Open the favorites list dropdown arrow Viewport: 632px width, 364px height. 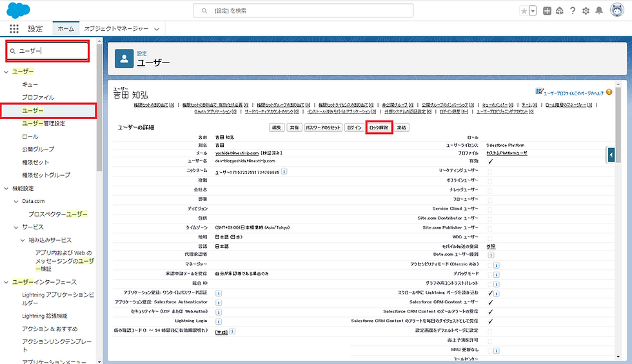[x=533, y=11]
